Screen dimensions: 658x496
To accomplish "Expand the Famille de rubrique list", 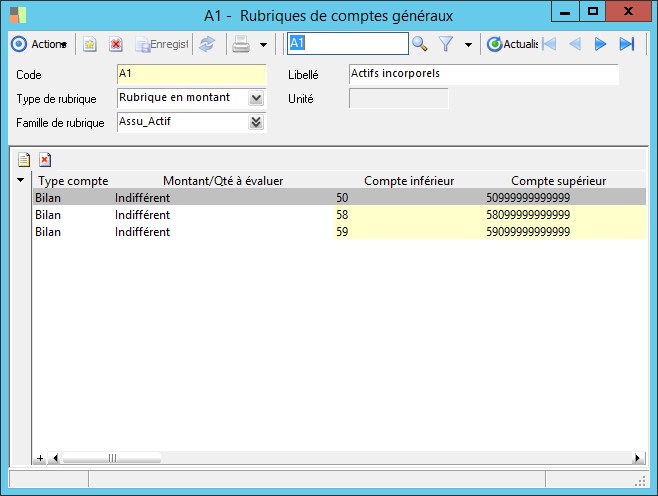I will click(256, 122).
